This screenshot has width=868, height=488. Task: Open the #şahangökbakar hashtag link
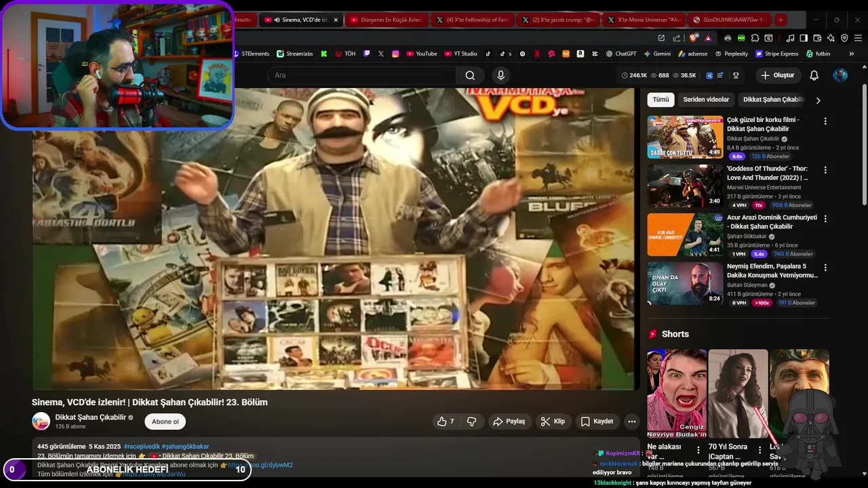pos(185,447)
